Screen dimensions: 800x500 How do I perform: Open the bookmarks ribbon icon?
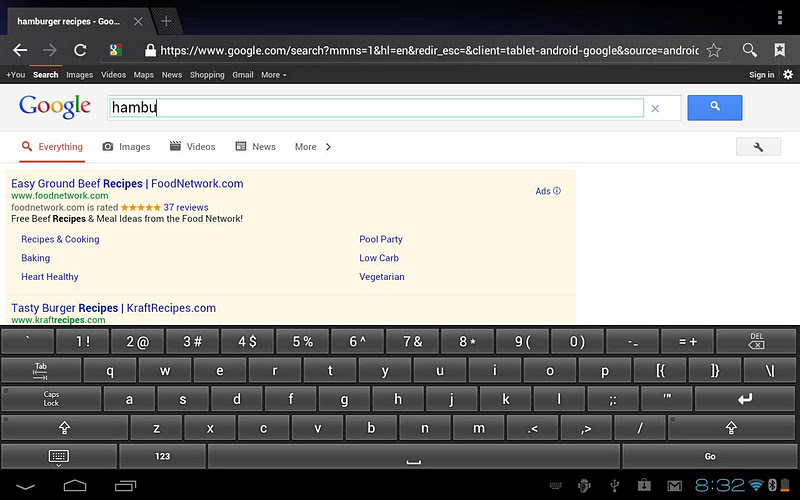point(780,49)
